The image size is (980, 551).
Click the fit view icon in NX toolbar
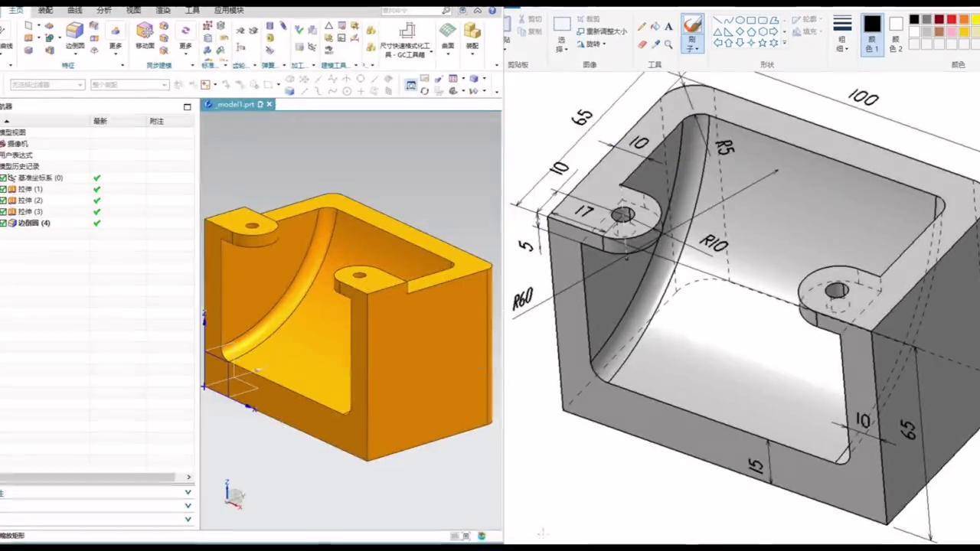411,85
